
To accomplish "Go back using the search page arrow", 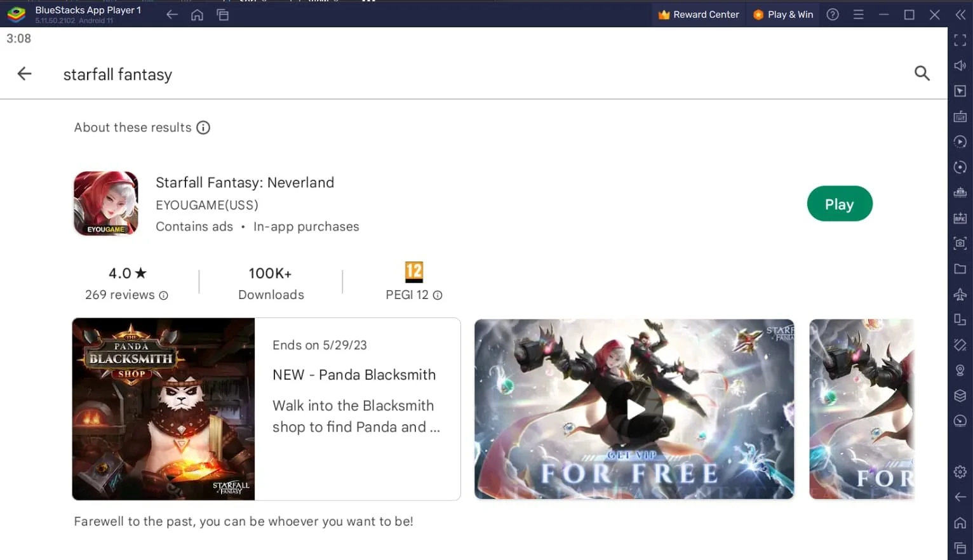I will pos(24,74).
